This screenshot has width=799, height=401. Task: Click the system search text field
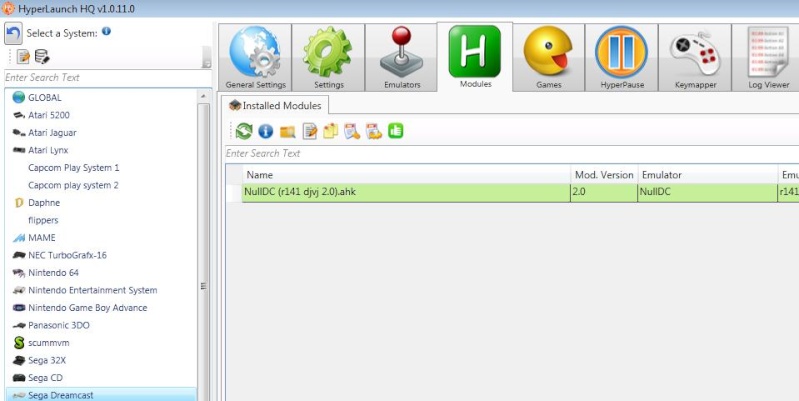108,77
